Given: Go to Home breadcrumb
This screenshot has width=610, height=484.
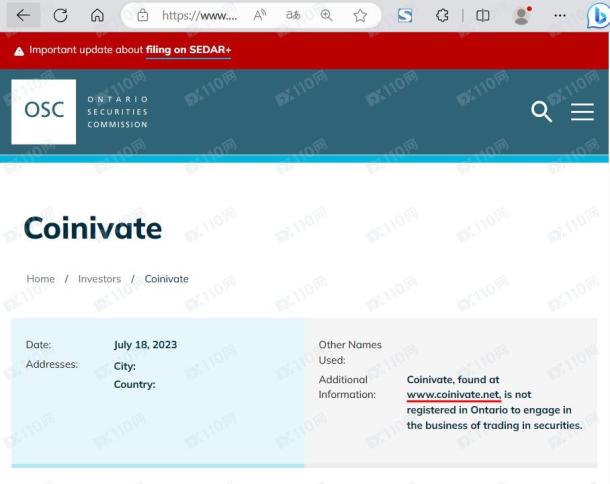Looking at the screenshot, I should 40,279.
